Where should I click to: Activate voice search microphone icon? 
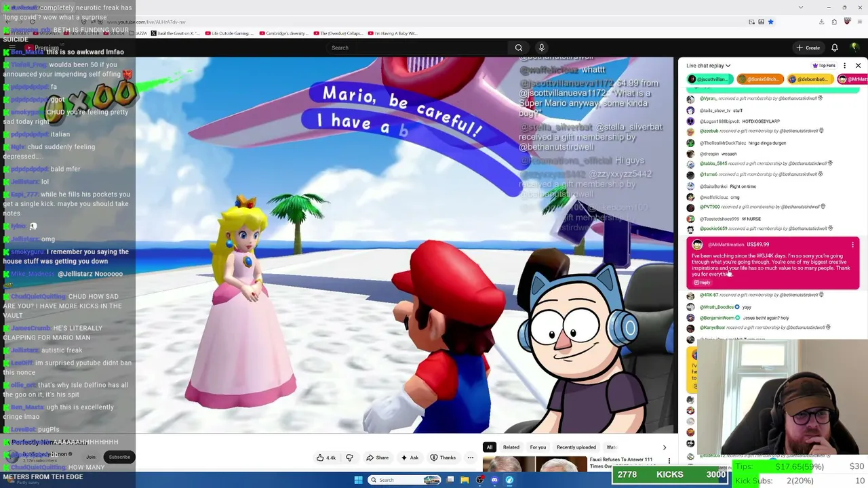pos(541,47)
